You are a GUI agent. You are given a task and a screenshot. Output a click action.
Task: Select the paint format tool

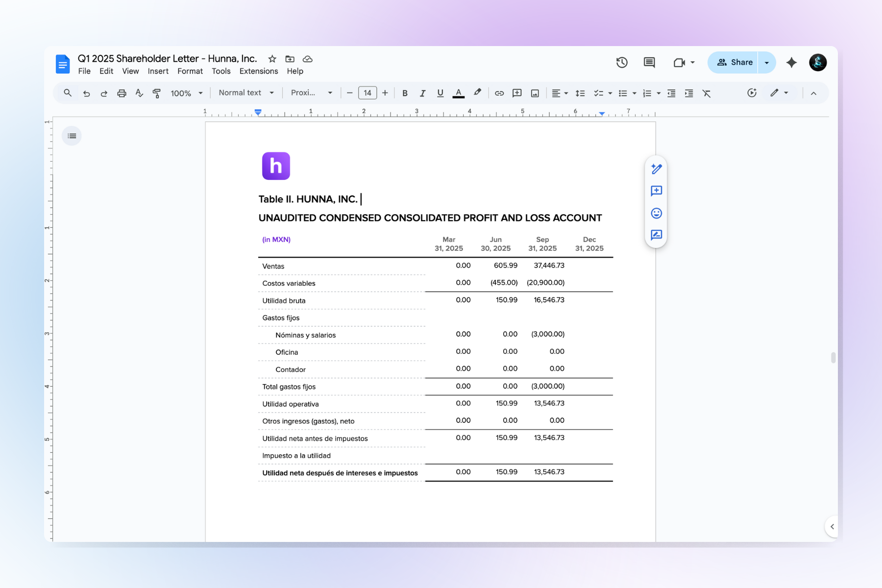point(157,93)
